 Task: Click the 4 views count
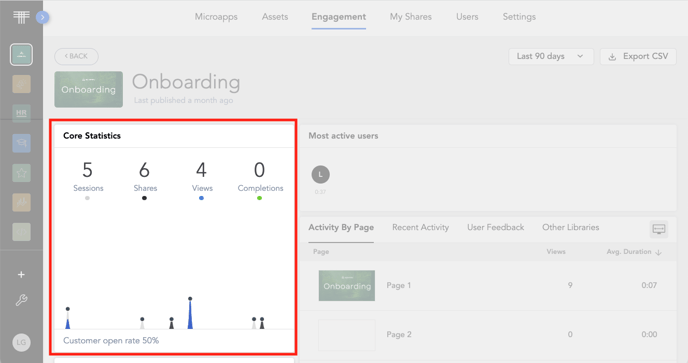coord(201,170)
